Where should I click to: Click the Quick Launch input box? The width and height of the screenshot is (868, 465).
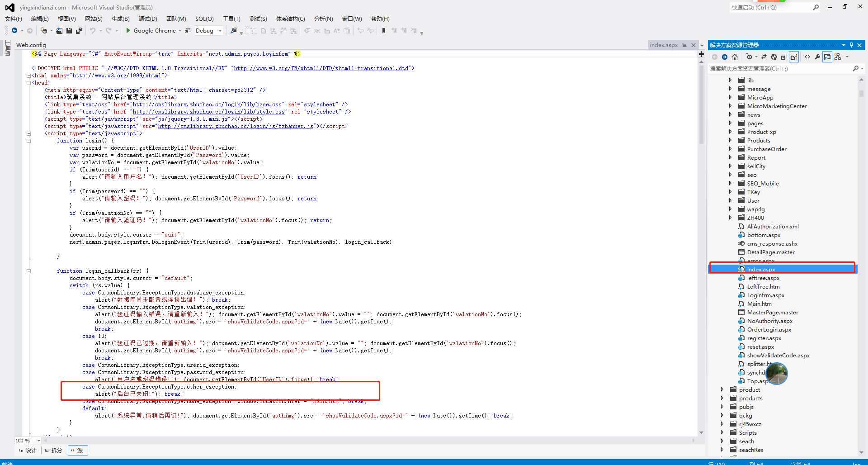770,7
